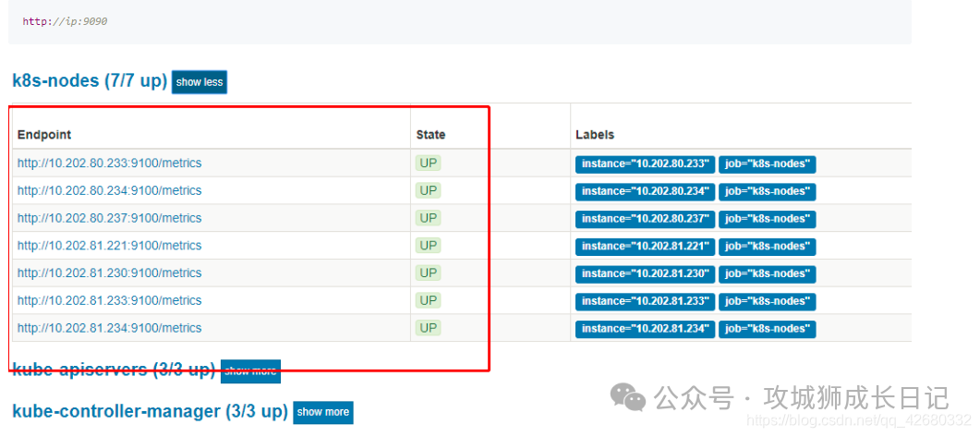Click job="k8s-nodes" label in 10.202.81.233 row
Viewport: 980px width, 437px height.
[768, 302]
